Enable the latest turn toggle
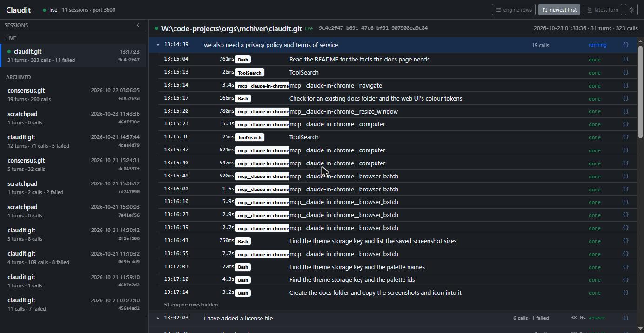Image resolution: width=644 pixels, height=333 pixels. coord(603,10)
